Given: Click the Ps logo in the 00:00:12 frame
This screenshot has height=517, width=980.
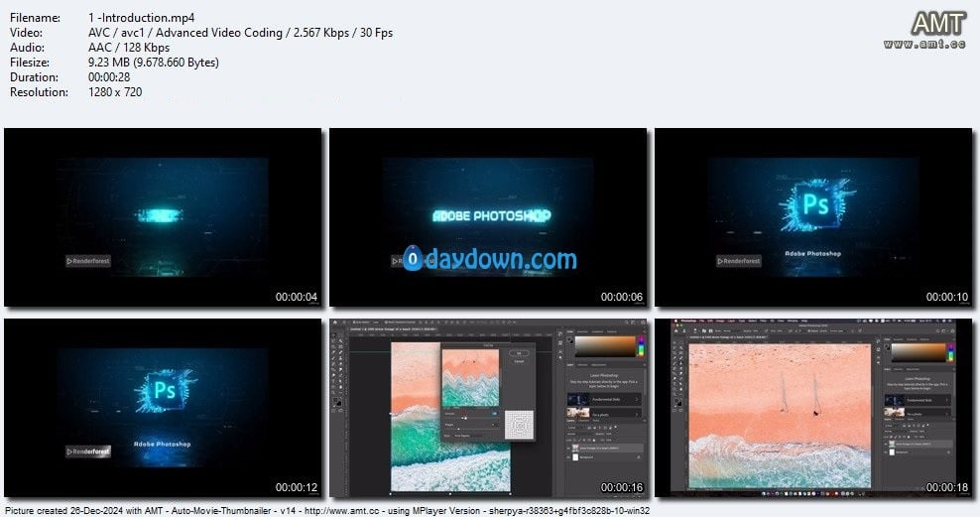Looking at the screenshot, I should [x=165, y=390].
